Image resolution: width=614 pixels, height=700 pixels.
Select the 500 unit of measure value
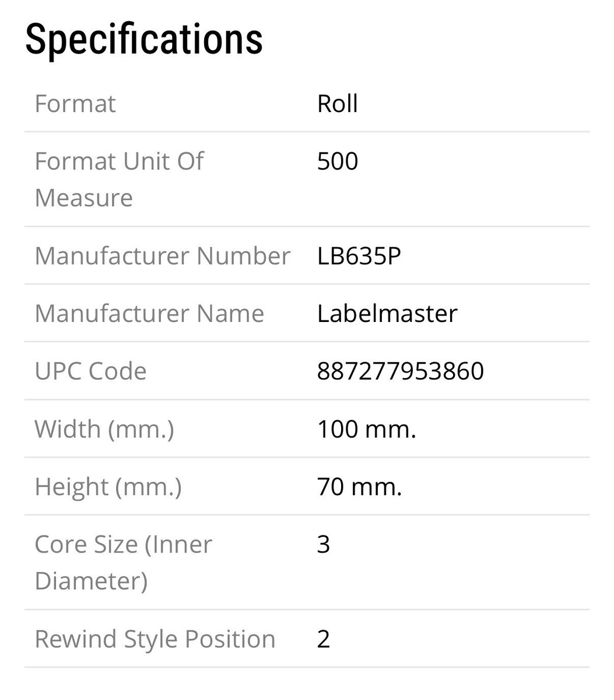click(x=337, y=162)
